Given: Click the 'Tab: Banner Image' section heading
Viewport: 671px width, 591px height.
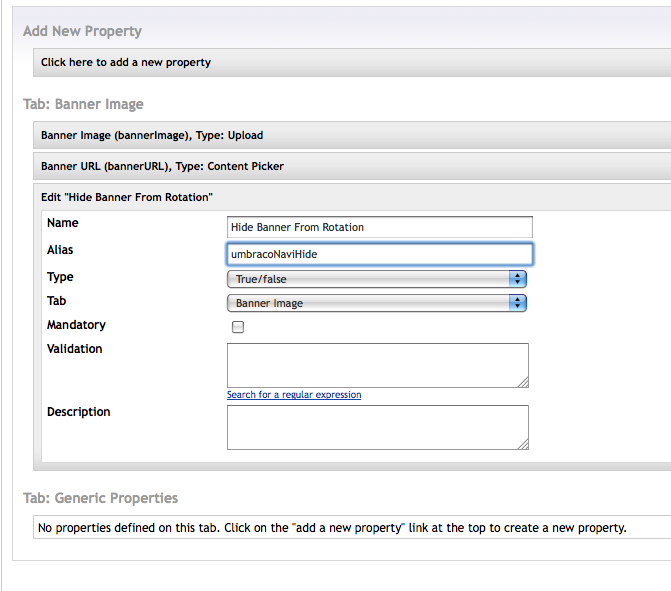Looking at the screenshot, I should (83, 104).
